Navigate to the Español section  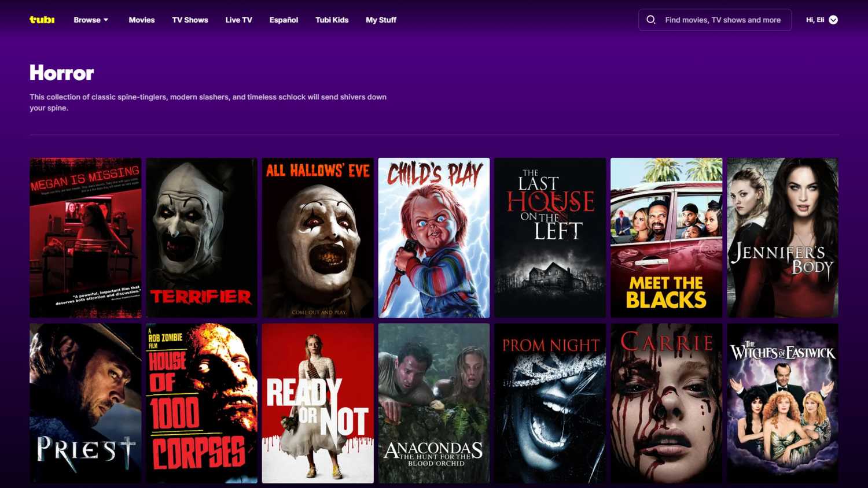click(x=284, y=19)
